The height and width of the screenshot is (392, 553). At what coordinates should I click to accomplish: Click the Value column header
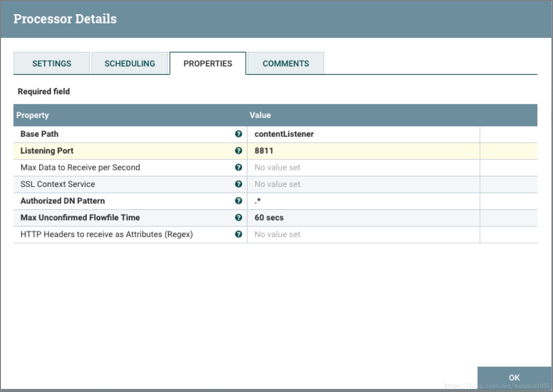(x=260, y=115)
